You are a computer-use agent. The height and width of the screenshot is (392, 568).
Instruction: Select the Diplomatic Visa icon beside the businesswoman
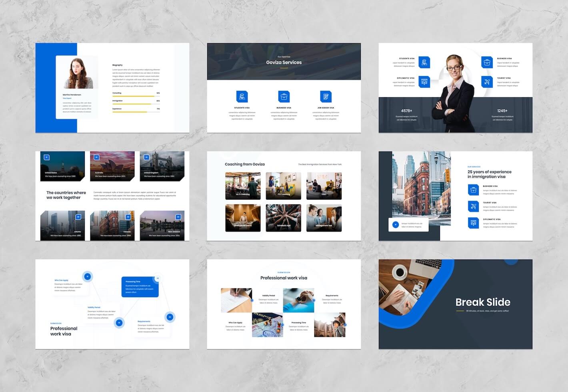coord(424,82)
